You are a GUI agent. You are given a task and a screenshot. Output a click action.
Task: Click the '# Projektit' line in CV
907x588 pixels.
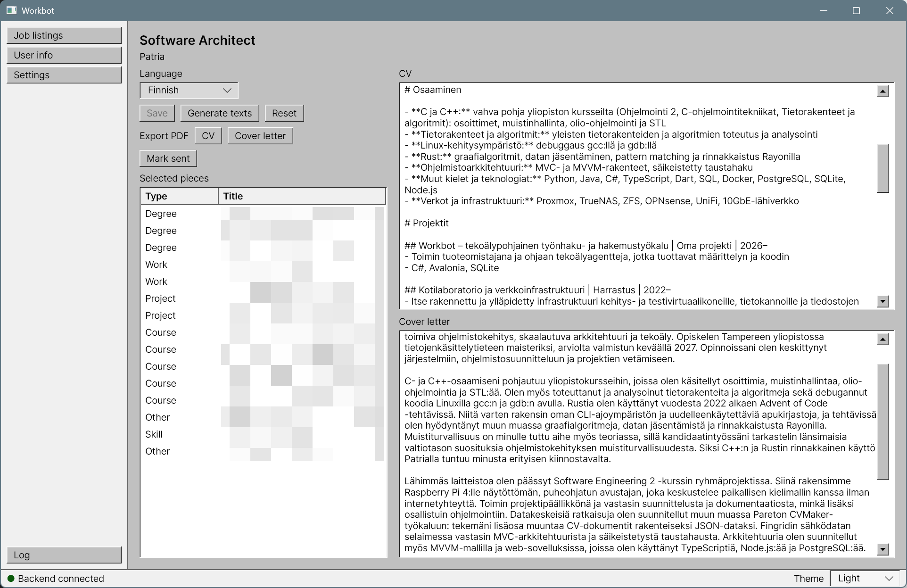click(x=427, y=224)
